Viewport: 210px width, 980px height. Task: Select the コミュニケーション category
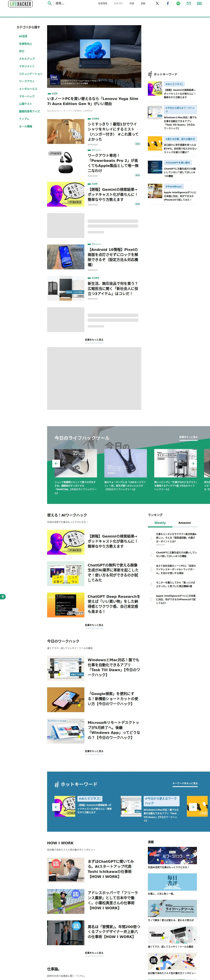31,74
